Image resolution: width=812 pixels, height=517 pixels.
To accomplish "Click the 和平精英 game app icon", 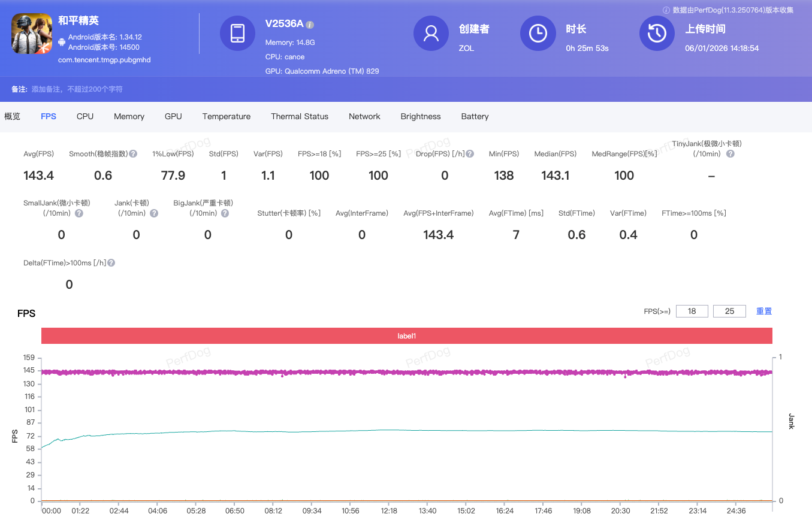I will [x=32, y=34].
